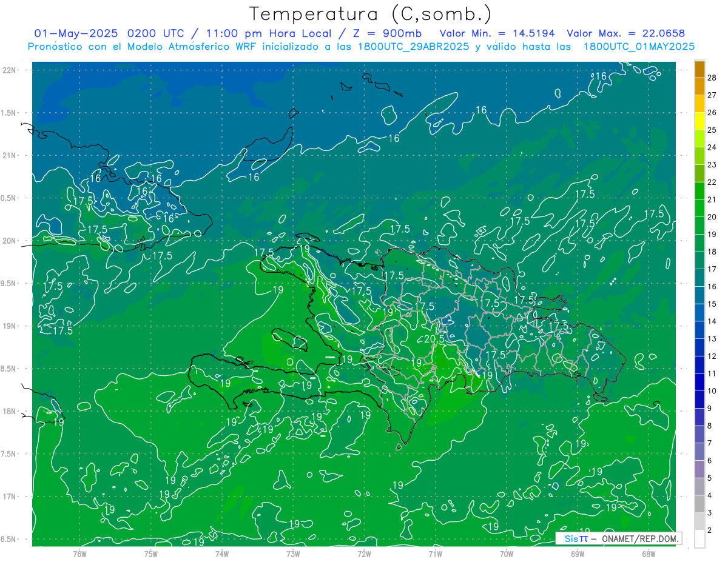Pick the blue legend swatch between 13 and 14
The height and width of the screenshot is (562, 728).
click(699, 330)
